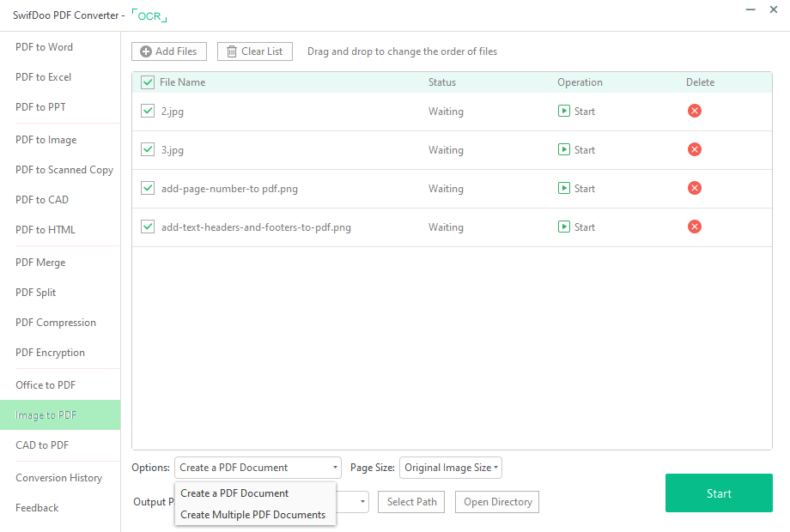Toggle the select-all checkbox beside File Name
The width and height of the screenshot is (790, 532).
click(148, 82)
